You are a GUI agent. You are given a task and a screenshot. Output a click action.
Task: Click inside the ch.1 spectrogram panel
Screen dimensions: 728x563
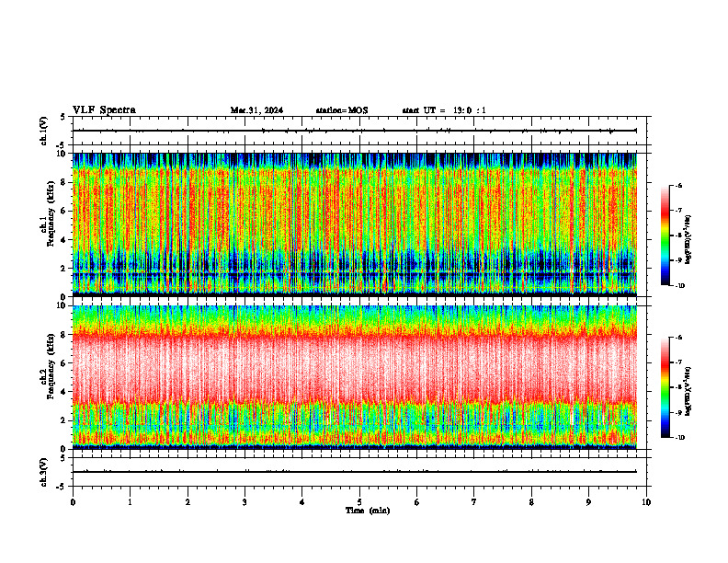(355, 224)
